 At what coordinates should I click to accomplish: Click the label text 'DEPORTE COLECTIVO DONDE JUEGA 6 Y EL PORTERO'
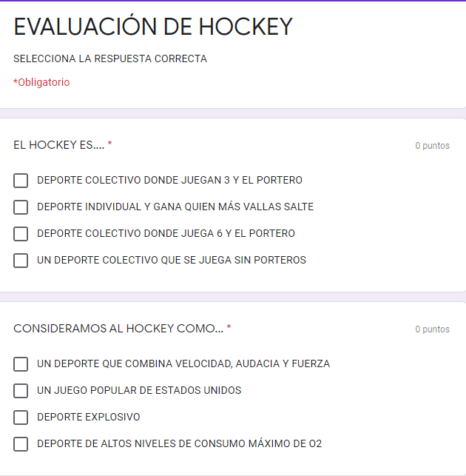coord(166,234)
